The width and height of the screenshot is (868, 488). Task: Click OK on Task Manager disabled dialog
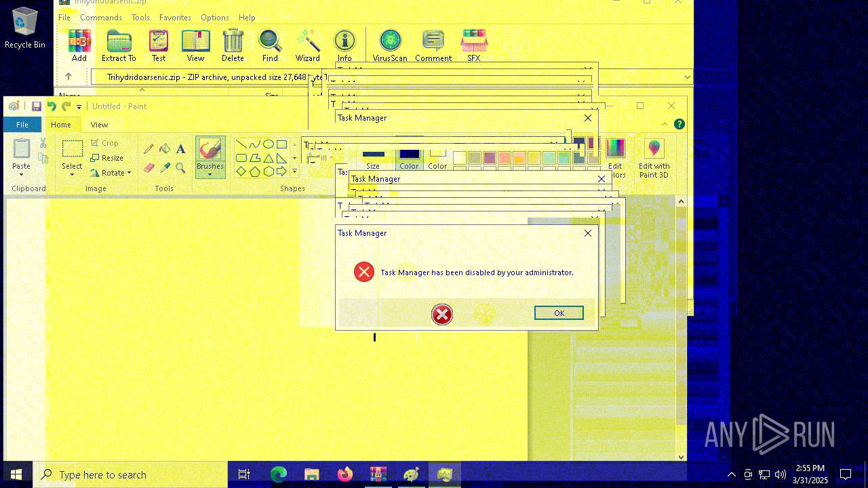(x=559, y=312)
